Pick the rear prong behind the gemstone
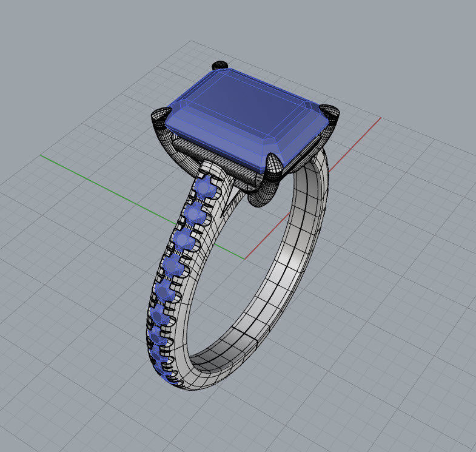The width and height of the screenshot is (476, 452). (x=220, y=65)
